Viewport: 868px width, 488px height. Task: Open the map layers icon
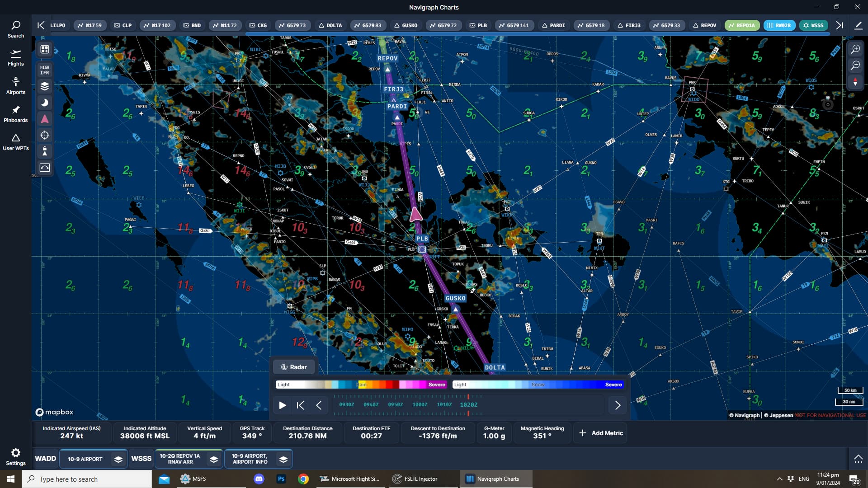[x=45, y=86]
